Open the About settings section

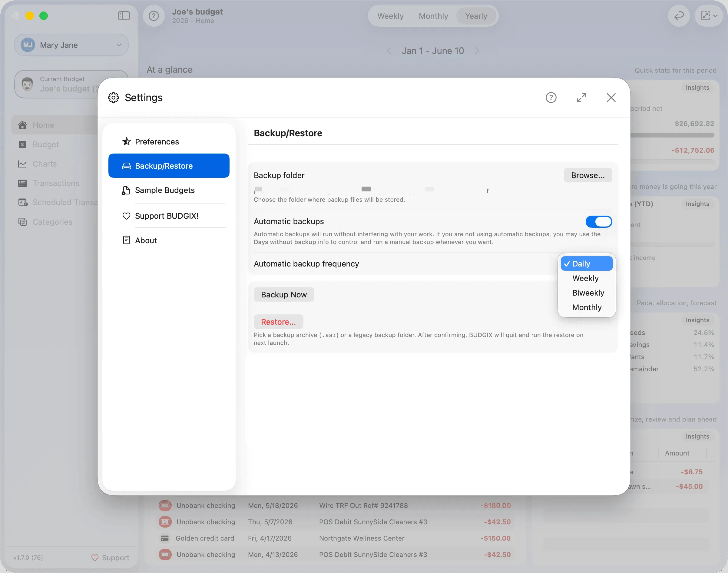(x=169, y=240)
